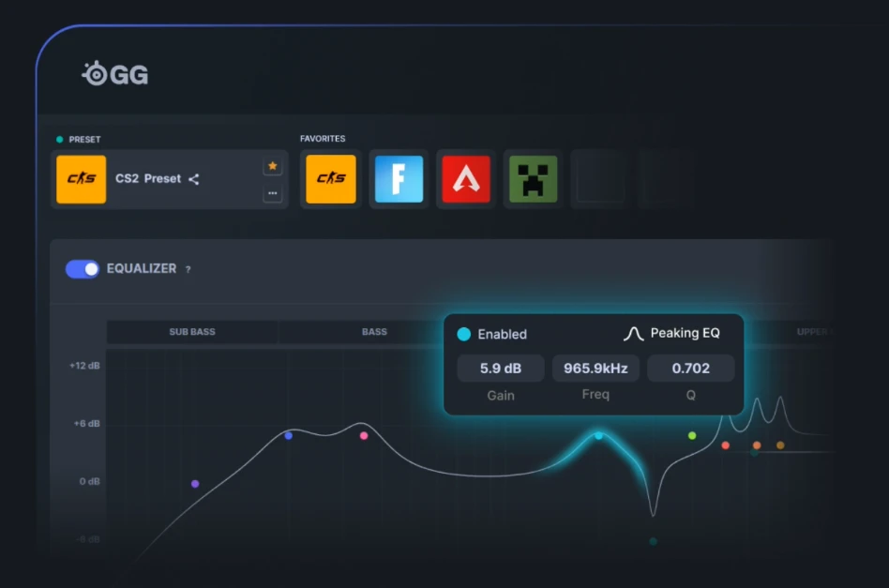Click the +6 dB axis label
889x588 pixels.
pos(87,424)
